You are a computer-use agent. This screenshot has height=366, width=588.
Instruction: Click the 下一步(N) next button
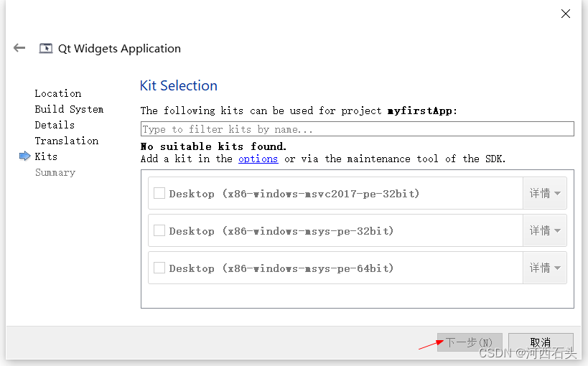(470, 342)
